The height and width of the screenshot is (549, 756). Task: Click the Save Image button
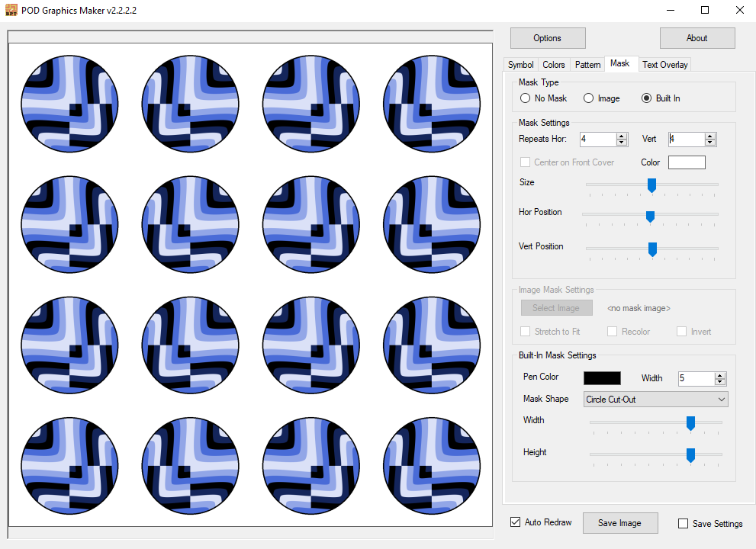click(x=620, y=523)
